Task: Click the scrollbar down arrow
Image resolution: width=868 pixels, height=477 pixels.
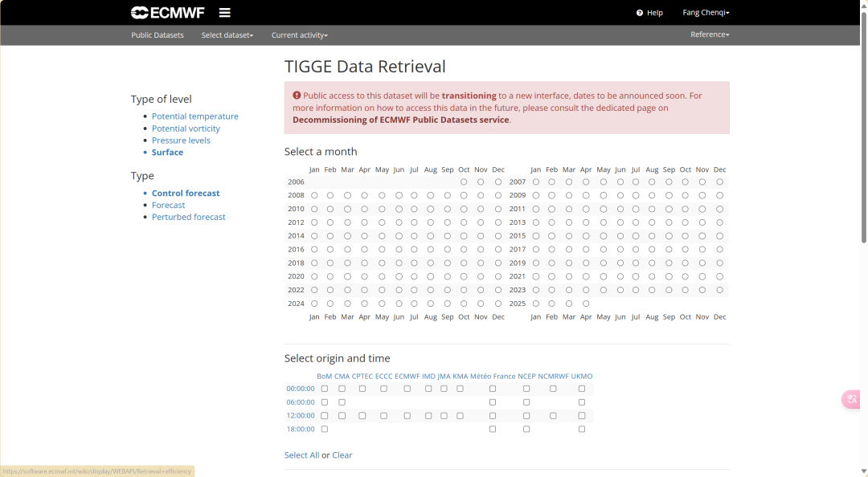Action: pyautogui.click(x=863, y=471)
